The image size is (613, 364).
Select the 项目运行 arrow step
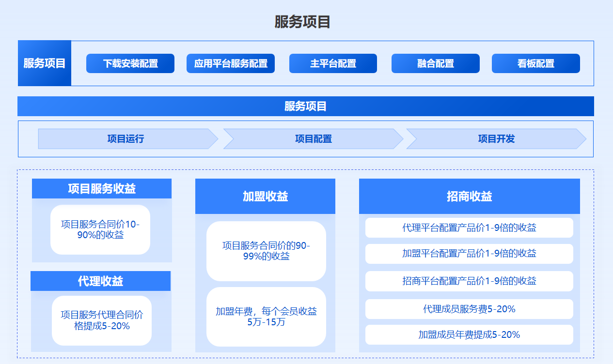coord(128,139)
